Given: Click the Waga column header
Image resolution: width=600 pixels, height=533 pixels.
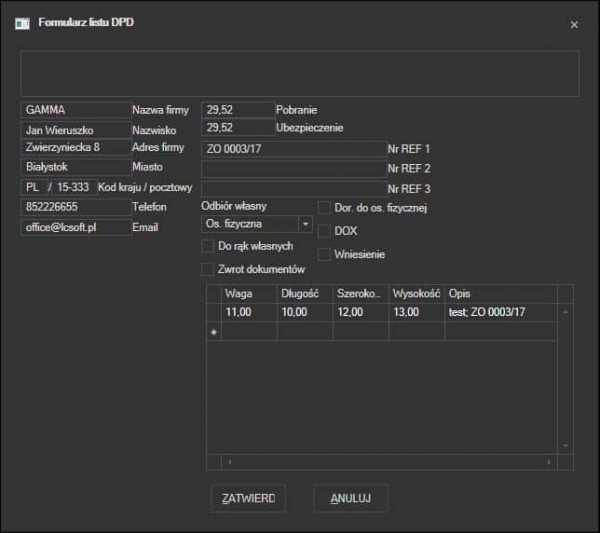Looking at the screenshot, I should click(x=249, y=294).
